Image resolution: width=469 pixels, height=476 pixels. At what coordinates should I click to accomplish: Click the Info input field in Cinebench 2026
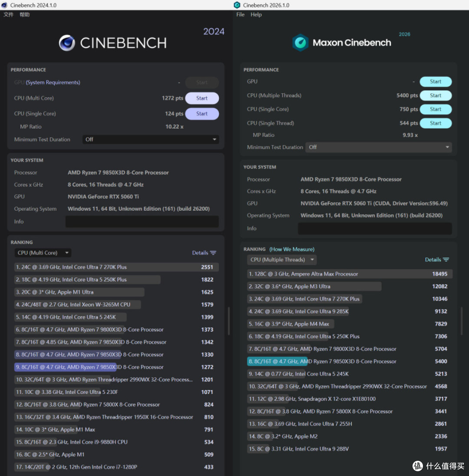click(375, 228)
